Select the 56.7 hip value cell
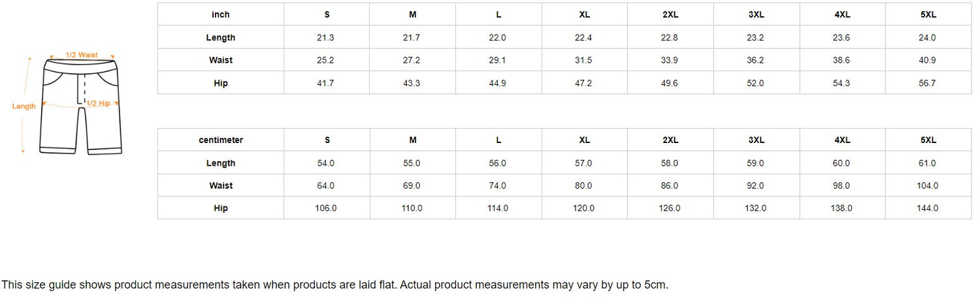 click(x=928, y=84)
